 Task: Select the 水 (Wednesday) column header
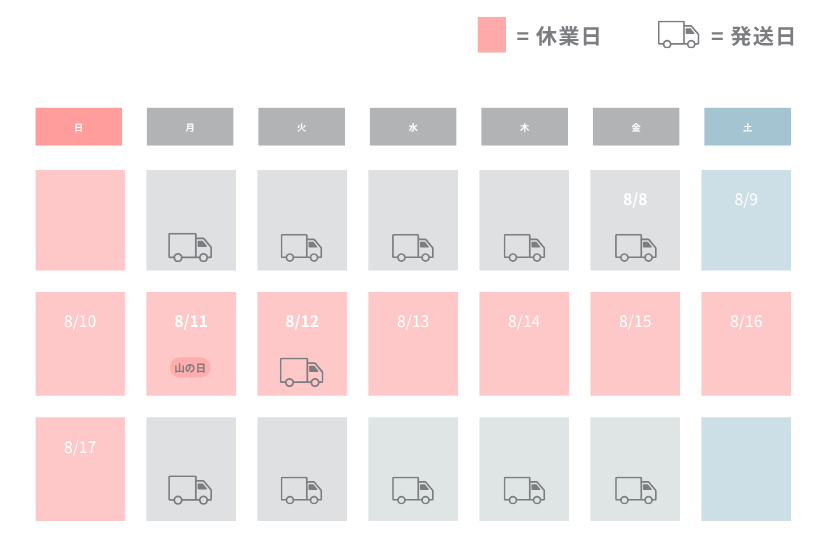pos(413,127)
